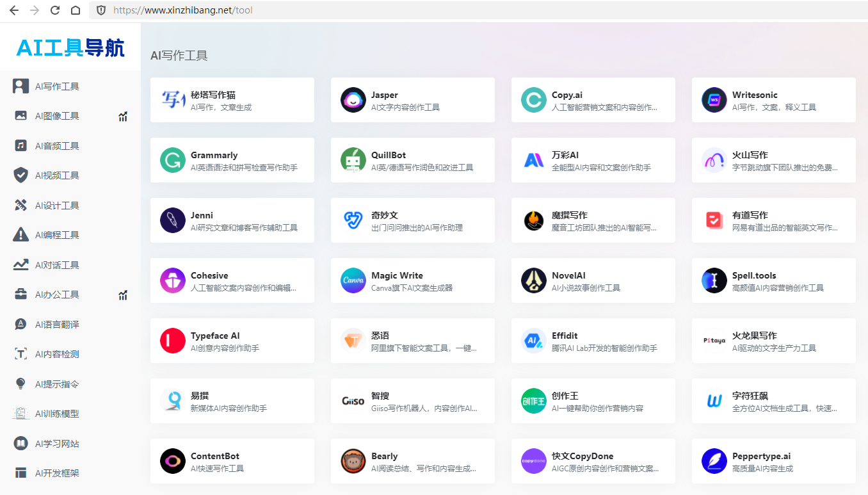Click the Jasper logo icon
The height and width of the screenshot is (495, 868).
353,99
